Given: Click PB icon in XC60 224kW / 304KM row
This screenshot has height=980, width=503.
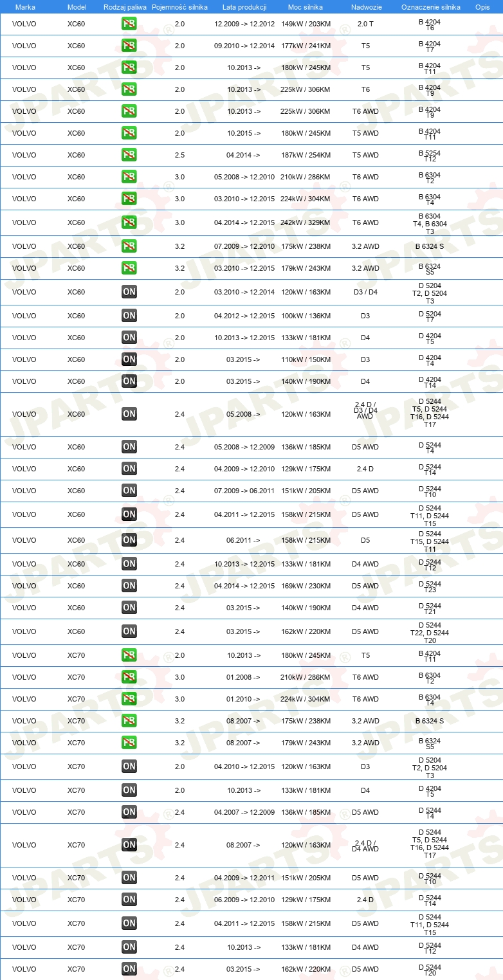Looking at the screenshot, I should coord(129,199).
